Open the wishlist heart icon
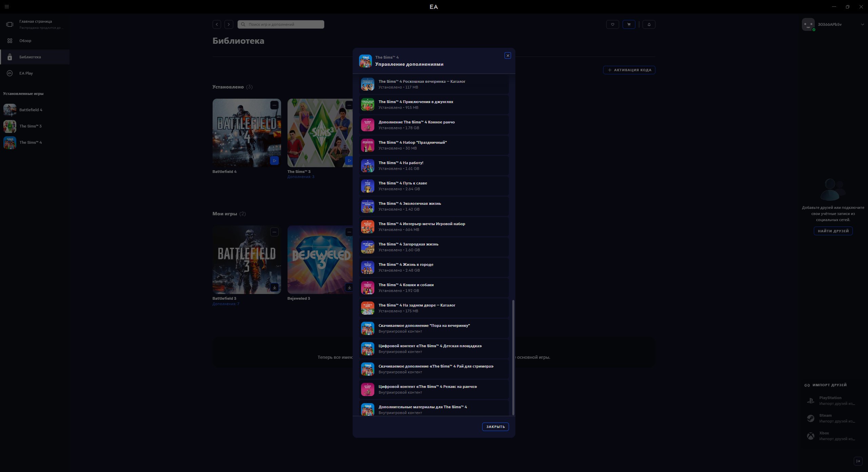 pyautogui.click(x=612, y=24)
